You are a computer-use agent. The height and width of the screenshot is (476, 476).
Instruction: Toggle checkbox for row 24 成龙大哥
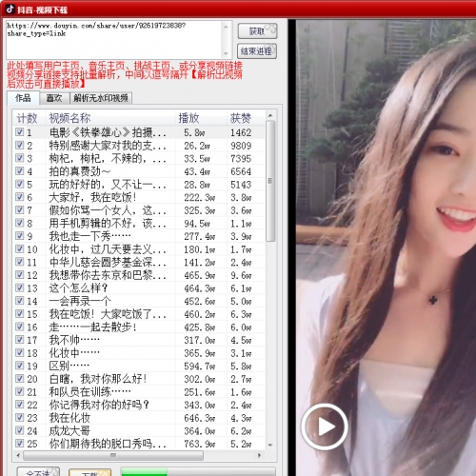(x=20, y=430)
